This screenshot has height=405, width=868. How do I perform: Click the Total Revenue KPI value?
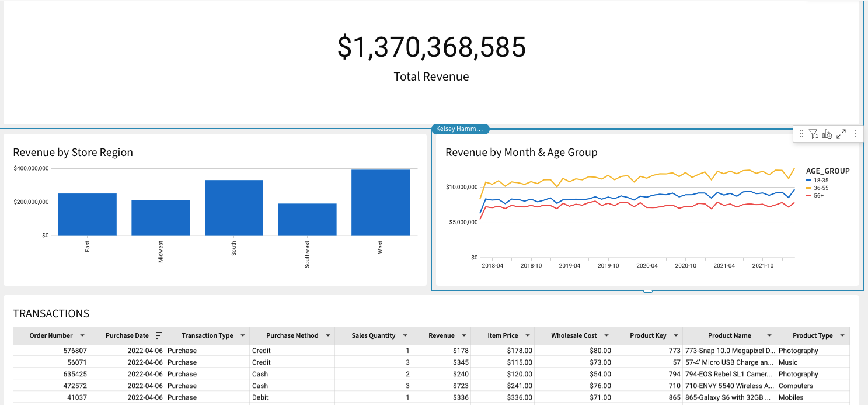pyautogui.click(x=431, y=47)
